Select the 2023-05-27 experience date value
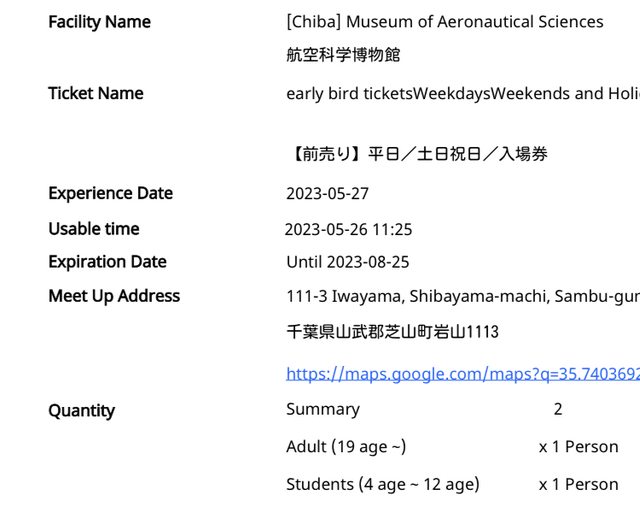 327,194
